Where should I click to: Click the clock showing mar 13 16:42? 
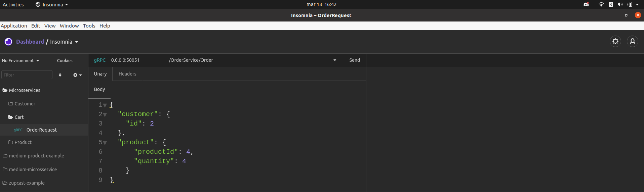321,4
